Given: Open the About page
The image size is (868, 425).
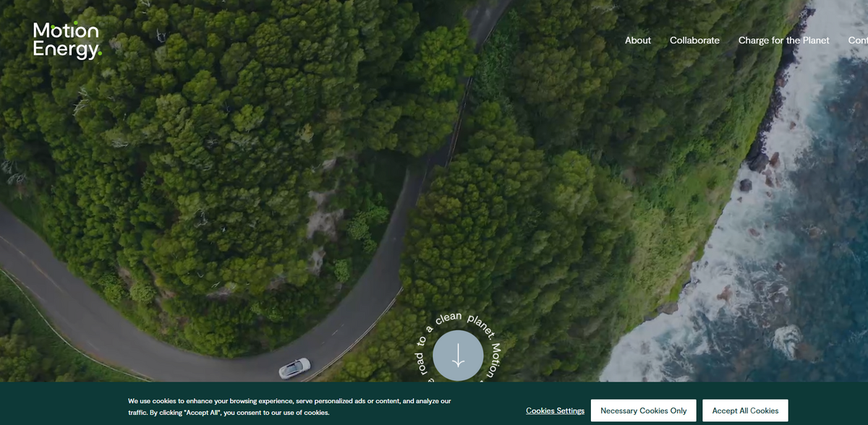Looking at the screenshot, I should tap(637, 40).
